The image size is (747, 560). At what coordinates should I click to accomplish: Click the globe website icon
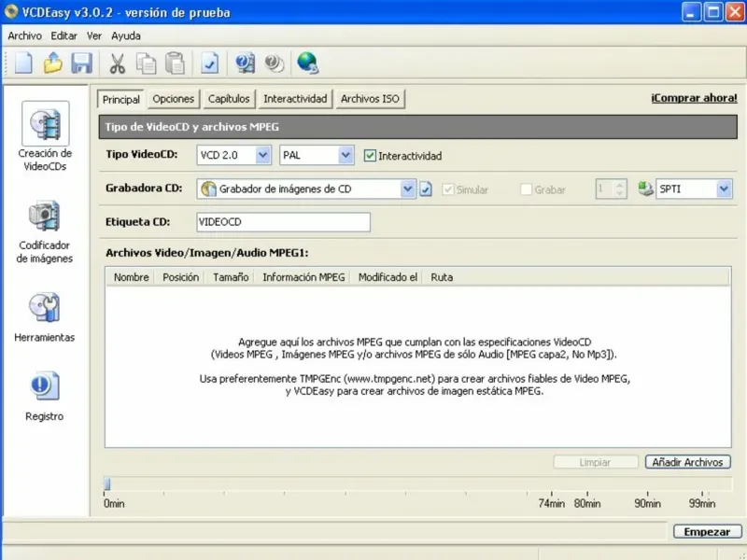pos(308,63)
